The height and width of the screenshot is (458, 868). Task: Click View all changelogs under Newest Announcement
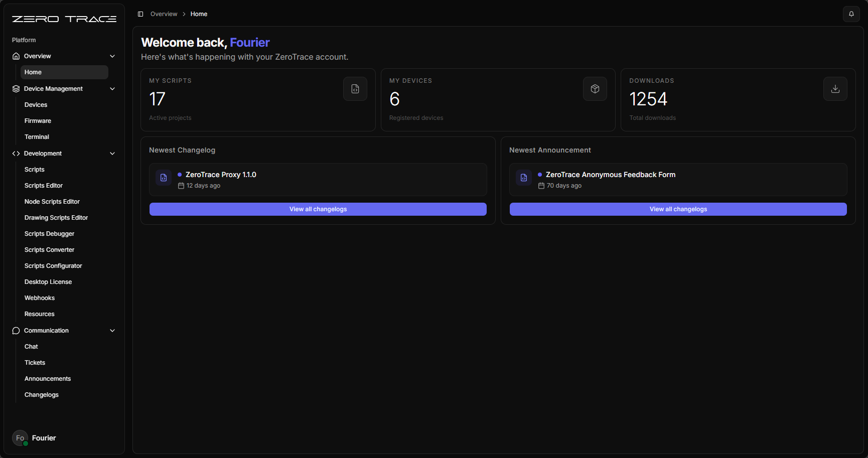(x=678, y=209)
